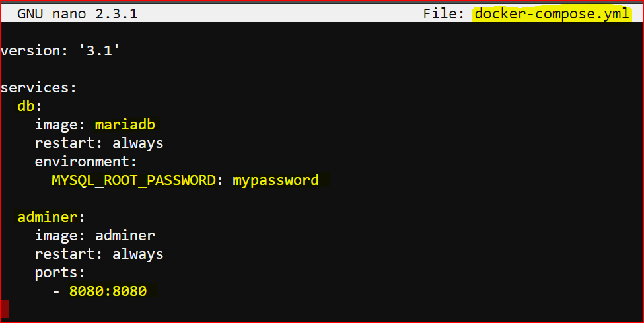
Task: Click the blank line above adminer service
Action: click(x=322, y=198)
